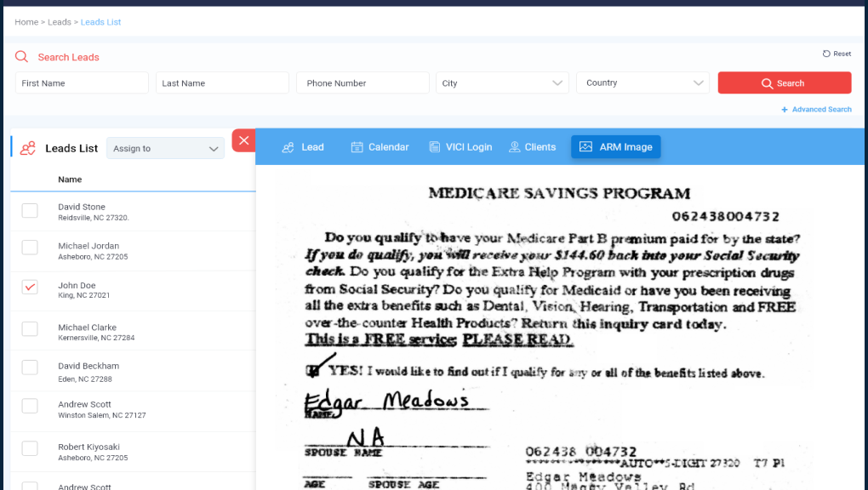Switch to the Lead tab
Screen dimensions: 868x490
point(303,147)
